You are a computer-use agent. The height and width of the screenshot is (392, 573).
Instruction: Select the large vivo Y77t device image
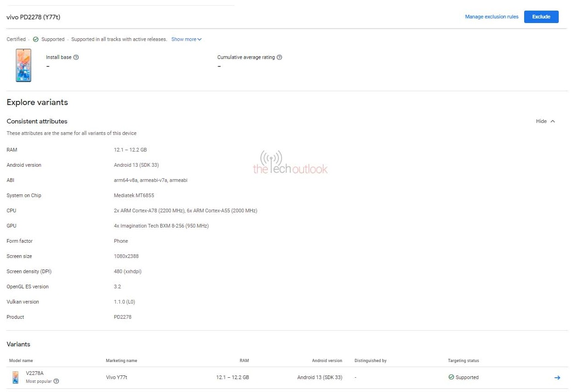tap(23, 65)
